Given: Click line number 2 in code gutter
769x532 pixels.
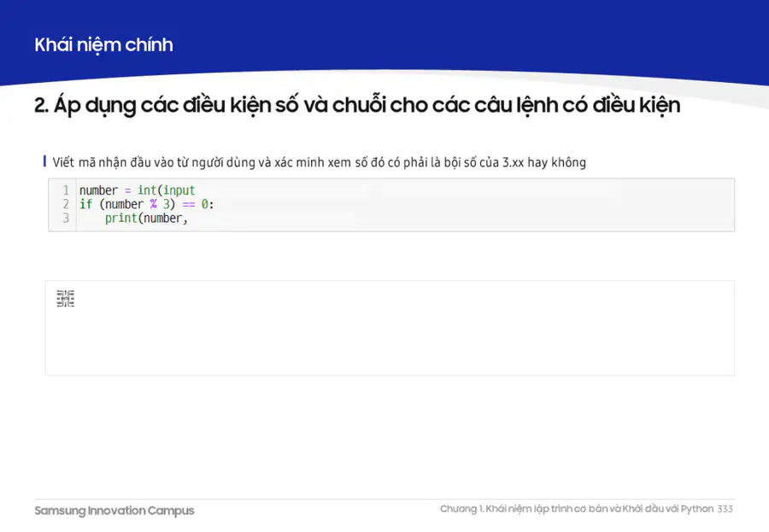Looking at the screenshot, I should (66, 204).
